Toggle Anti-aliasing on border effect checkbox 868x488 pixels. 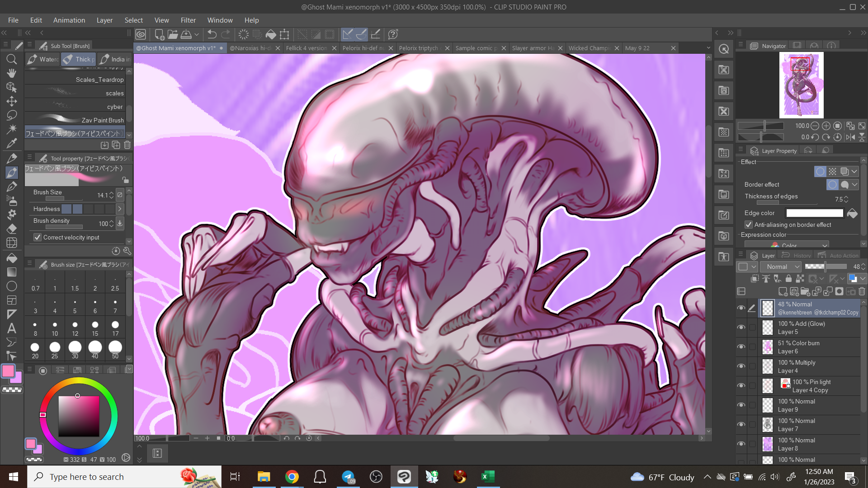click(749, 225)
